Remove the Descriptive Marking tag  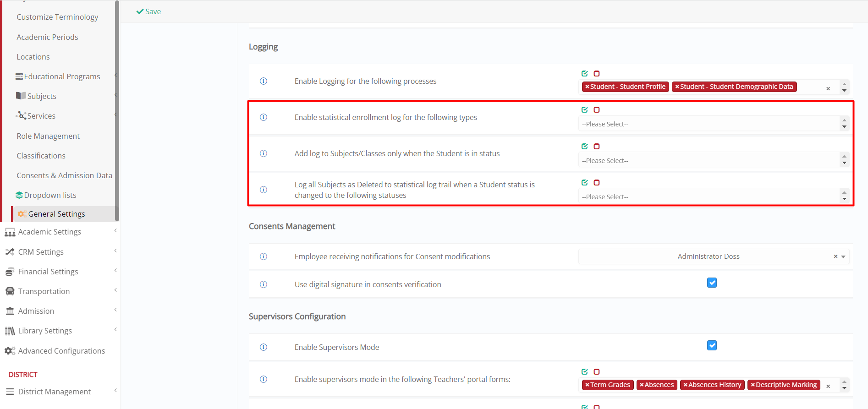tap(753, 385)
